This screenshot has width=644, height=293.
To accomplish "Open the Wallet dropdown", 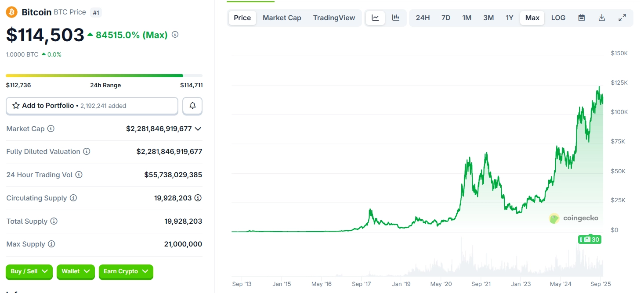I will click(76, 272).
